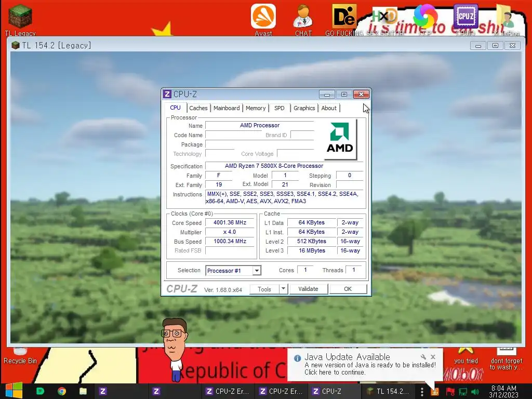The width and height of the screenshot is (532, 399).
Task: Click the second unlabeled CPU-Z taskbar icon
Action: [156, 391]
